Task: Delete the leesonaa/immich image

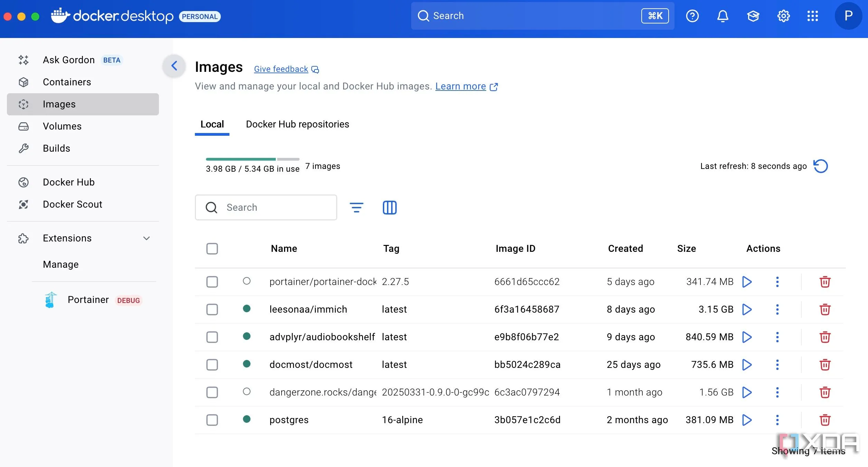Action: 825,309
